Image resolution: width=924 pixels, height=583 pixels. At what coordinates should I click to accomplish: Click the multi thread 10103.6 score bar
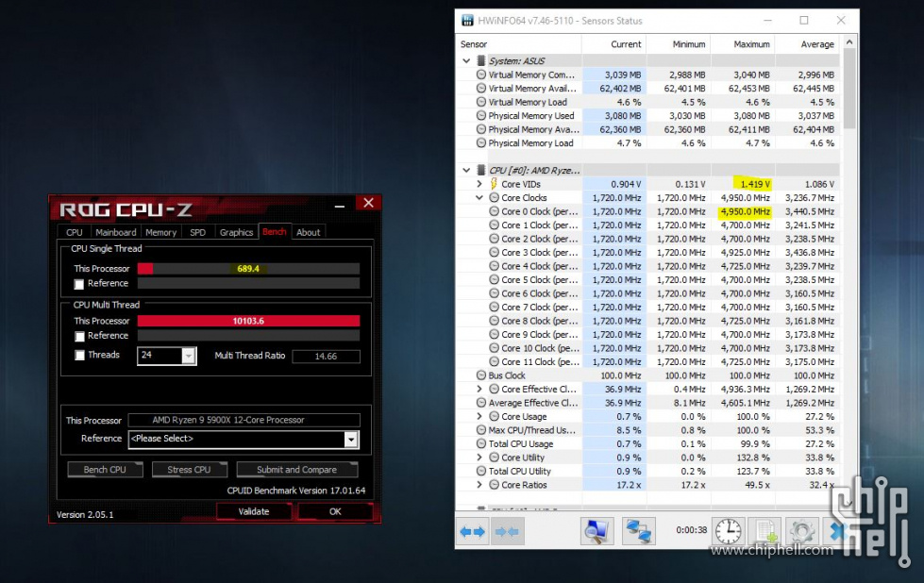pos(248,321)
